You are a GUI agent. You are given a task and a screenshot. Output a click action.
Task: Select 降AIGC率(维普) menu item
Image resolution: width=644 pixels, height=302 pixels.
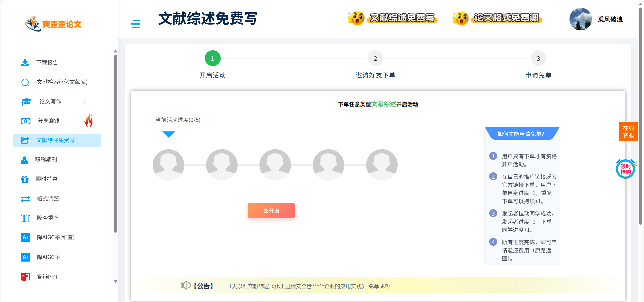pyautogui.click(x=56, y=237)
